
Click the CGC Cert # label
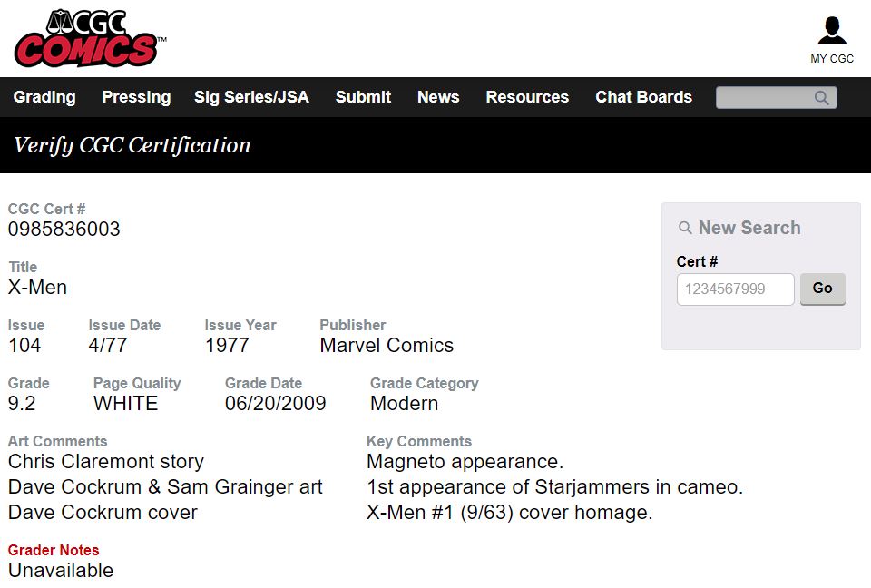pos(46,209)
